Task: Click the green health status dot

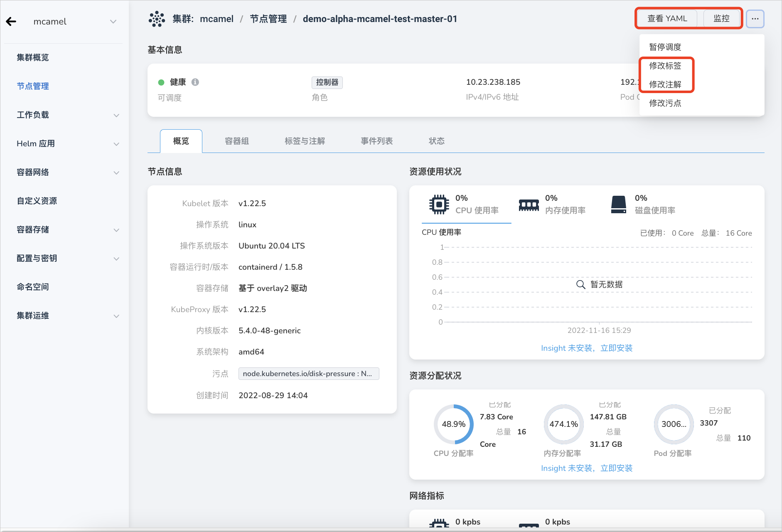Action: coord(161,82)
